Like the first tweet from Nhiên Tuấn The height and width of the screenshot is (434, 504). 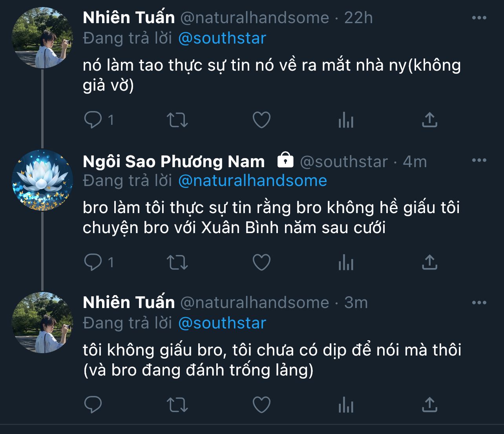[x=261, y=120]
